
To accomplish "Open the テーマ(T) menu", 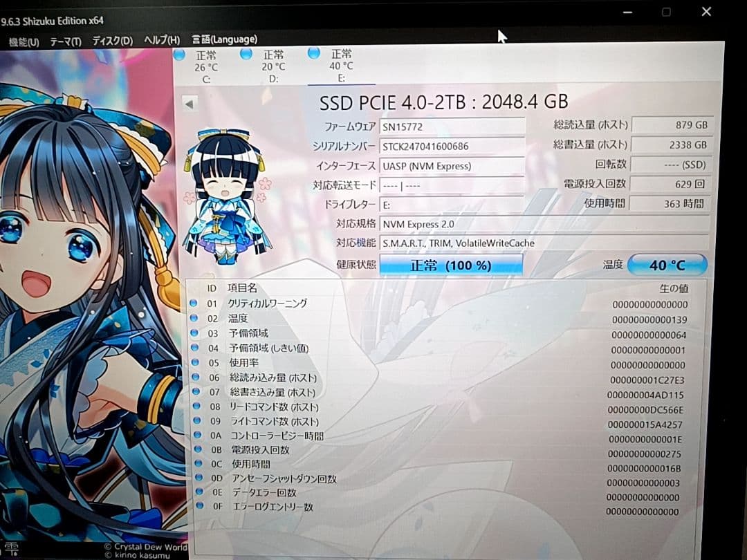I will [x=65, y=41].
